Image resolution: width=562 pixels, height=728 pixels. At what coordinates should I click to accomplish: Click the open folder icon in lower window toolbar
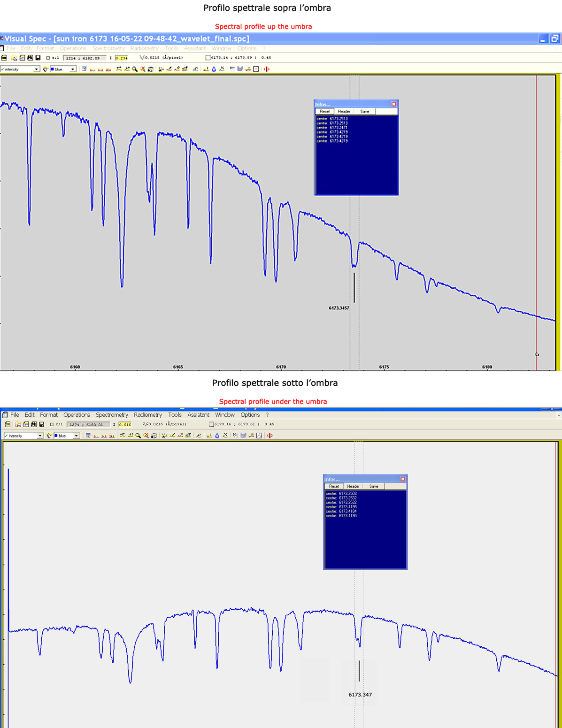pyautogui.click(x=18, y=424)
